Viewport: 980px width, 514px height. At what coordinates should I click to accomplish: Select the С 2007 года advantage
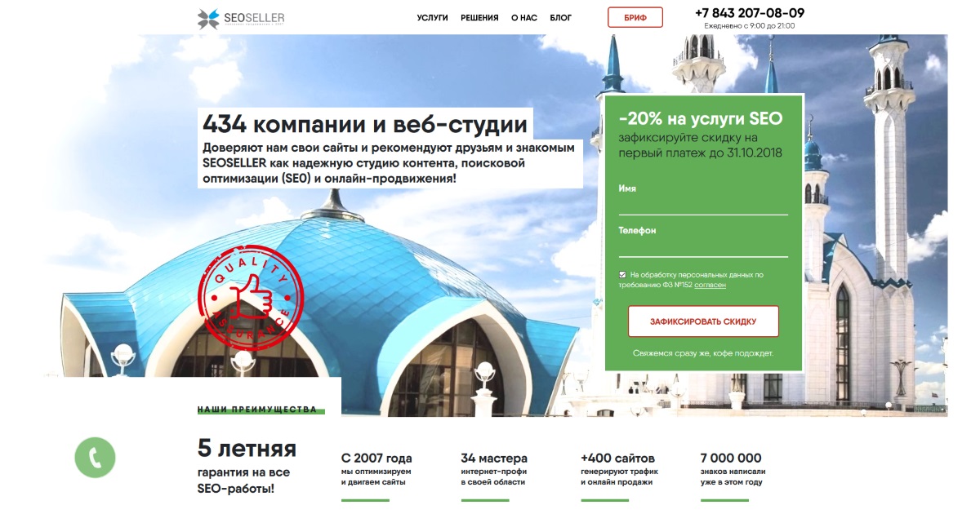[376, 469]
